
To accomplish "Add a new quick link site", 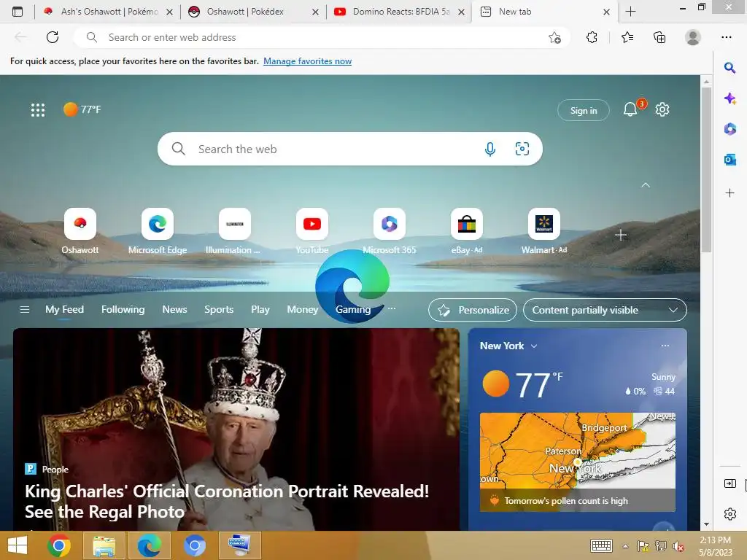I will pos(620,235).
